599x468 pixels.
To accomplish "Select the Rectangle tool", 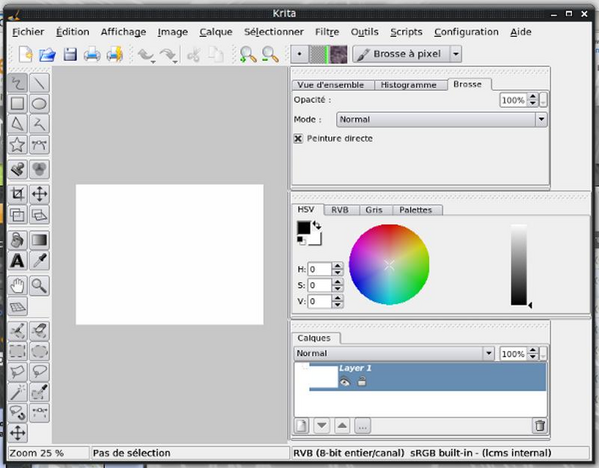I will [17, 104].
